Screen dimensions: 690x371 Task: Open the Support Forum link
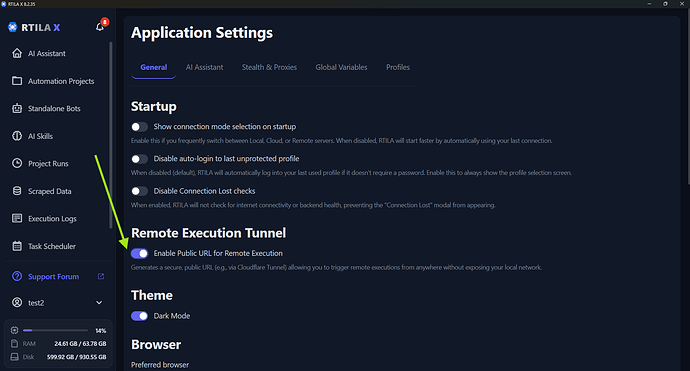(54, 277)
